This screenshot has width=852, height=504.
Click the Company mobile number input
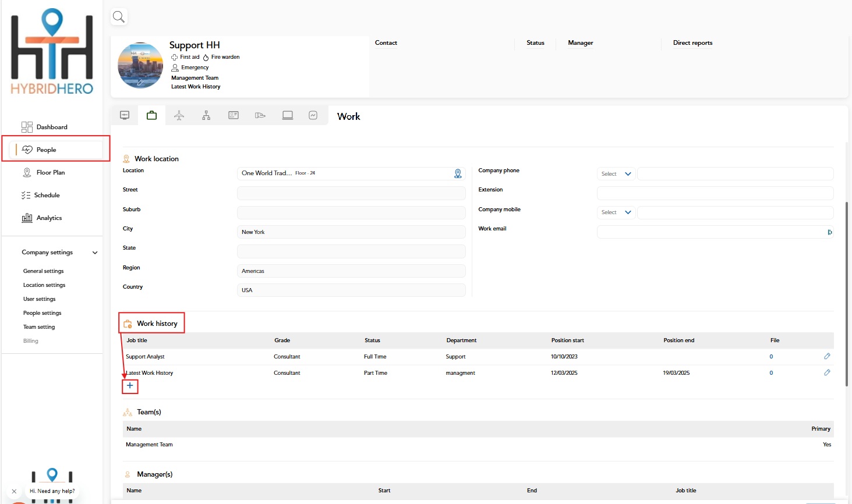[x=736, y=212]
